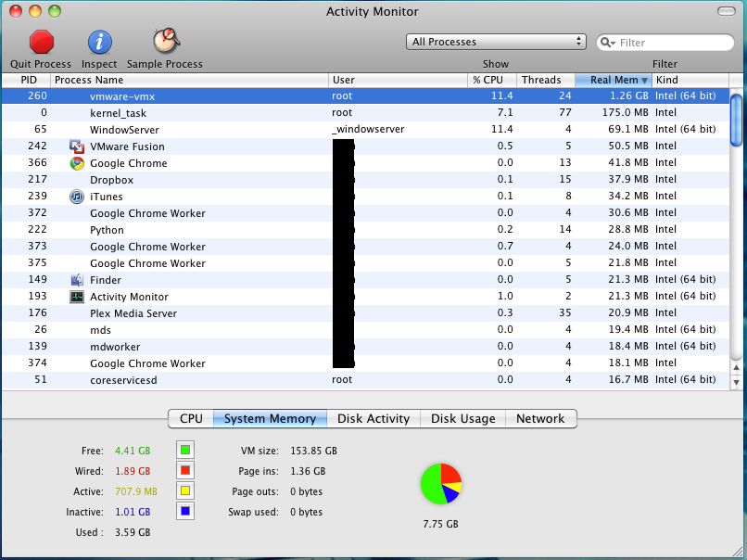Viewport: 747px width, 560px height.
Task: Click the Activity Monitor app icon
Action: tap(77, 297)
